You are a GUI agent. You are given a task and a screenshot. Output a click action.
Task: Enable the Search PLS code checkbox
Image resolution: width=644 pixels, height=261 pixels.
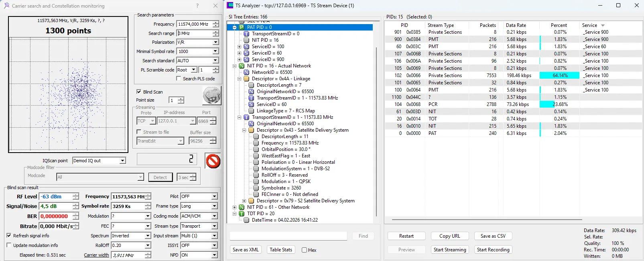(178, 79)
